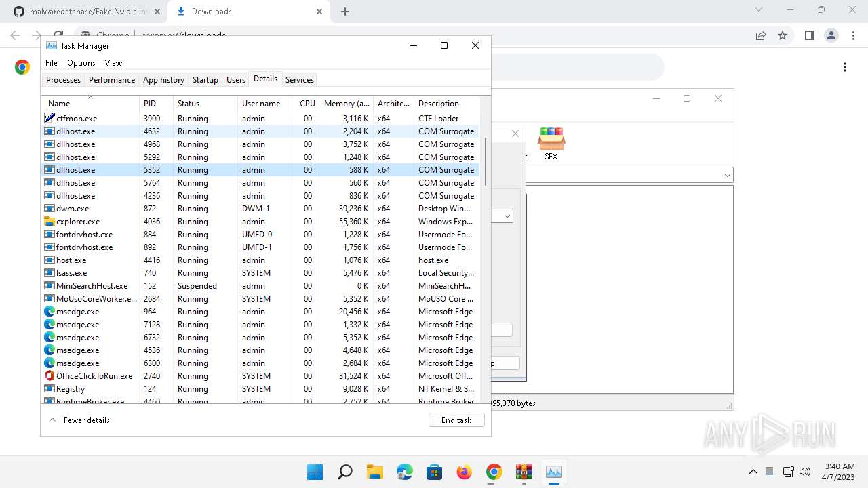Collapse Task Manager with Fewer details
Image resolution: width=868 pixels, height=488 pixels.
pyautogui.click(x=79, y=420)
